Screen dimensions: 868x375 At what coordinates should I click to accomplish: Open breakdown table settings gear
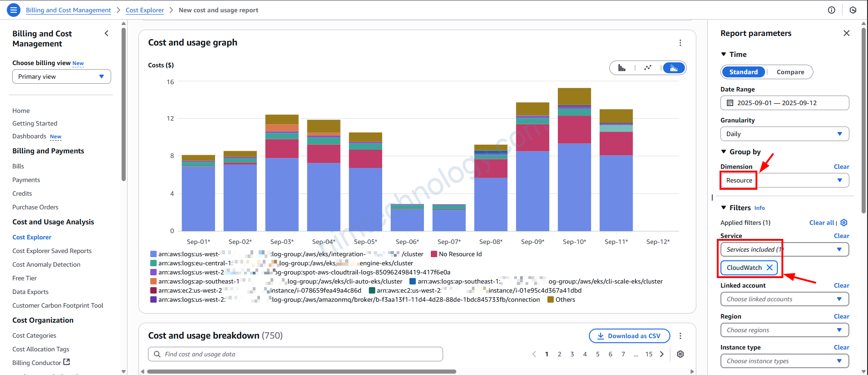(x=680, y=354)
